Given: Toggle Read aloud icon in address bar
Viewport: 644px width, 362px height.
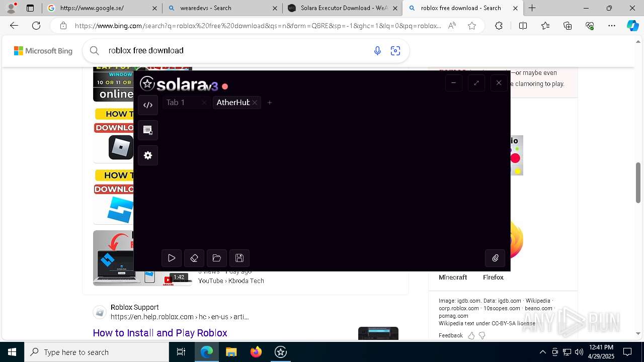Looking at the screenshot, I should coord(452,26).
